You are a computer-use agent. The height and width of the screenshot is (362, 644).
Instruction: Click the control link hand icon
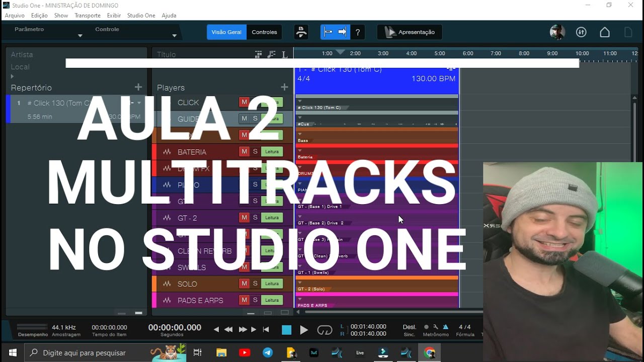(x=301, y=32)
